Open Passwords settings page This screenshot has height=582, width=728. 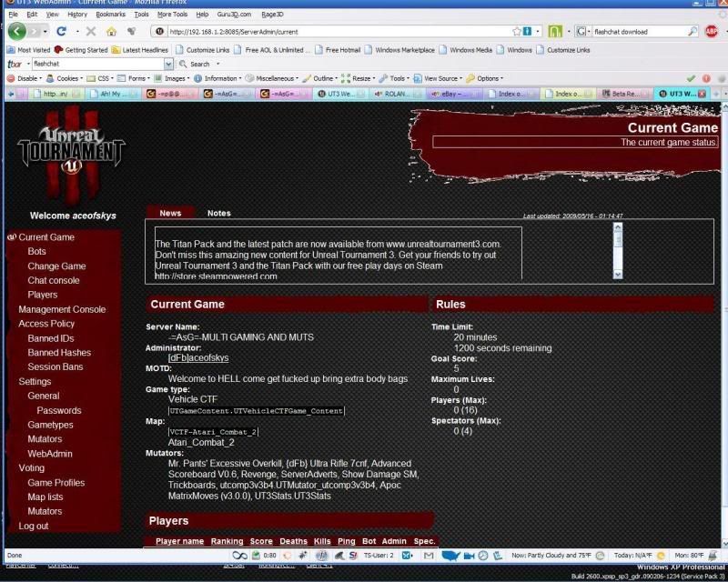click(59, 410)
